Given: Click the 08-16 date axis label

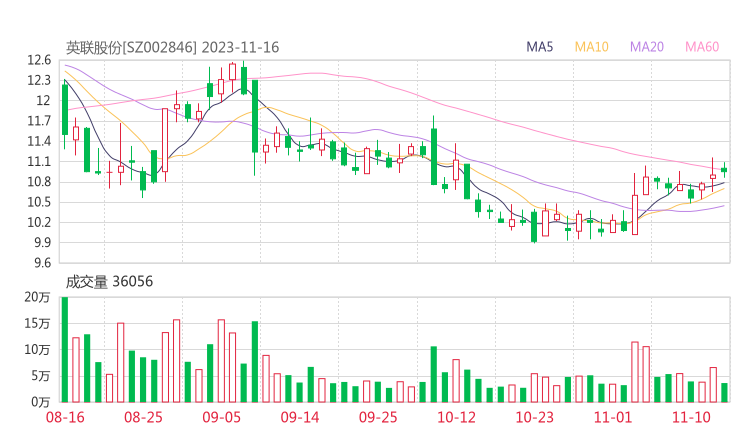Looking at the screenshot, I should (x=65, y=417).
